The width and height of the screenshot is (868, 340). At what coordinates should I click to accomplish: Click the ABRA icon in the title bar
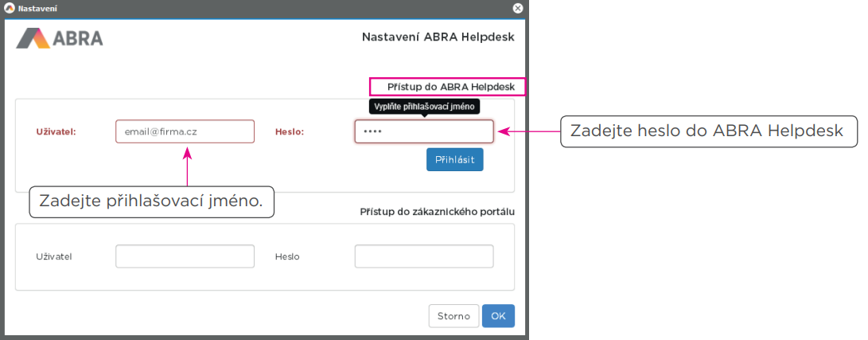[x=10, y=8]
